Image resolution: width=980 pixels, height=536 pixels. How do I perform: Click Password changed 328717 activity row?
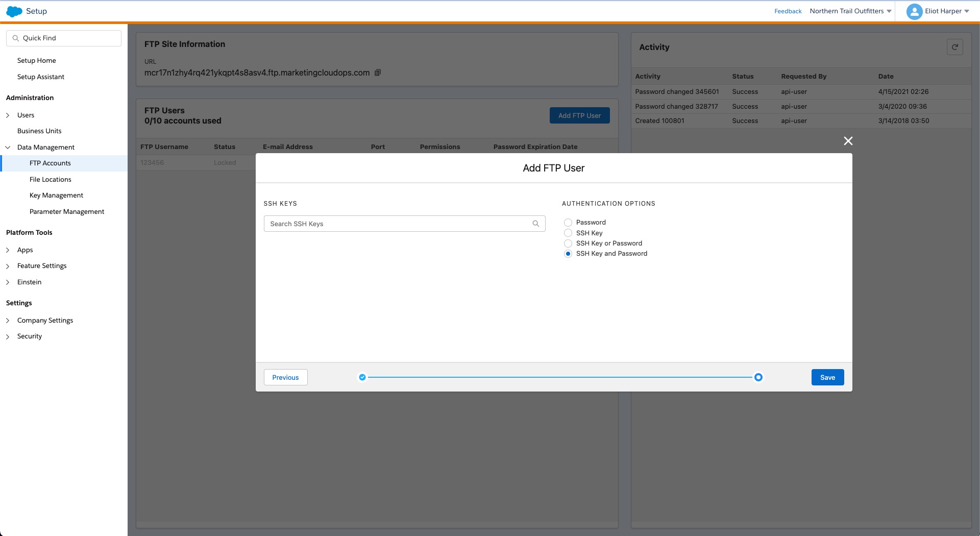pyautogui.click(x=801, y=106)
